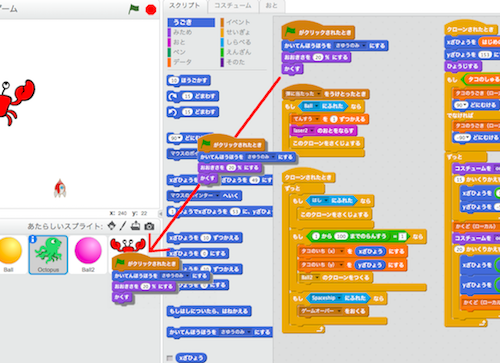
Task: Open Octopus sprite info via blue i icon
Action: [x=33, y=239]
